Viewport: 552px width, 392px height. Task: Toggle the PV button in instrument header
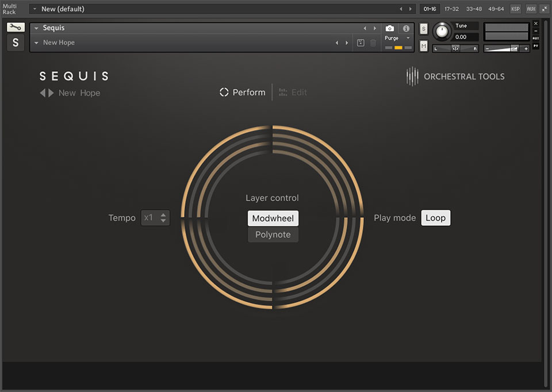point(536,46)
